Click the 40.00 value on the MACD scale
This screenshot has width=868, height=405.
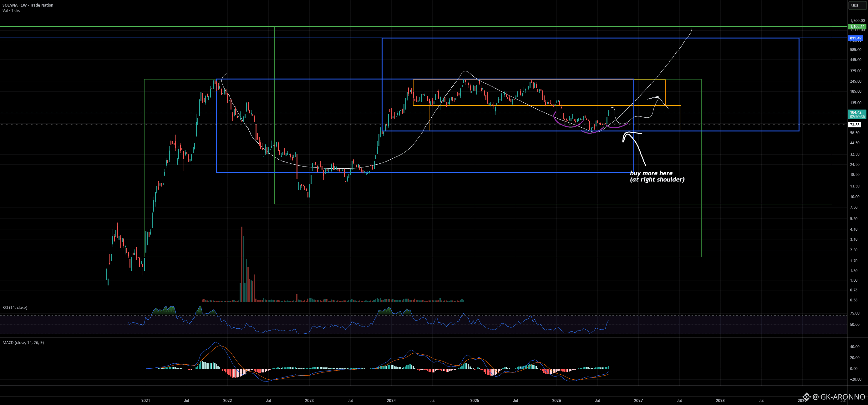(855, 347)
